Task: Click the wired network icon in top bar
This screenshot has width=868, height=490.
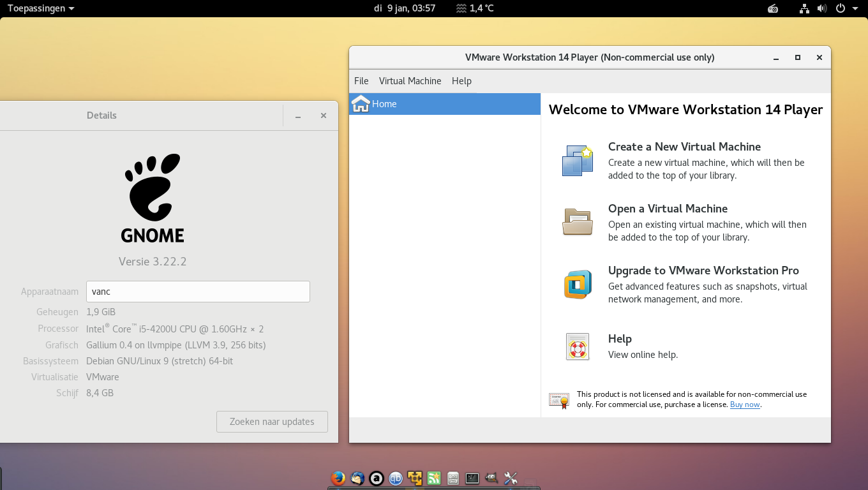Action: tap(804, 8)
